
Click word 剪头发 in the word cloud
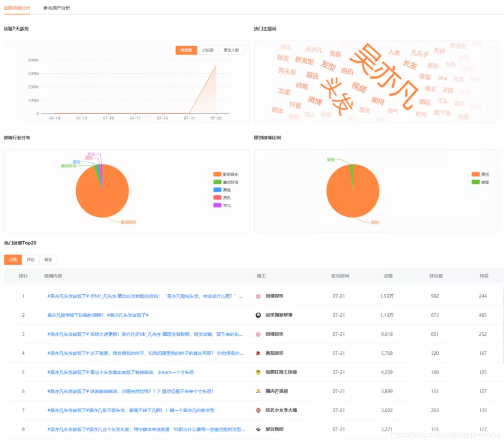pyautogui.click(x=287, y=71)
